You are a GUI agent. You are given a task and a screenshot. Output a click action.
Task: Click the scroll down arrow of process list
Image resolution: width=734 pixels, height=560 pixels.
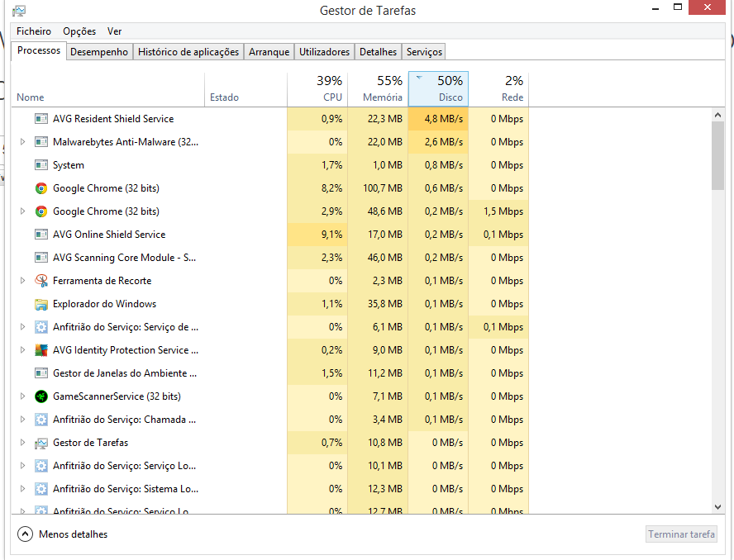(717, 506)
